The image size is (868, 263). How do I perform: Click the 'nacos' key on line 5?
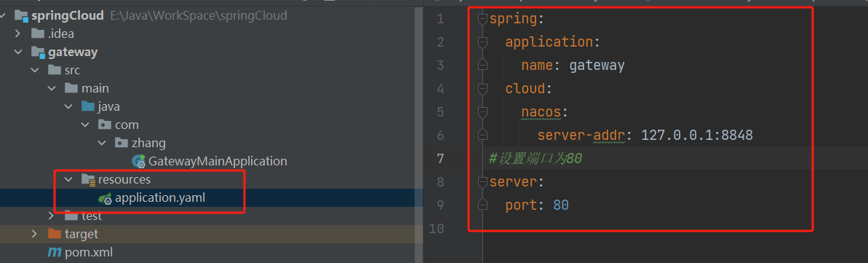pyautogui.click(x=541, y=112)
